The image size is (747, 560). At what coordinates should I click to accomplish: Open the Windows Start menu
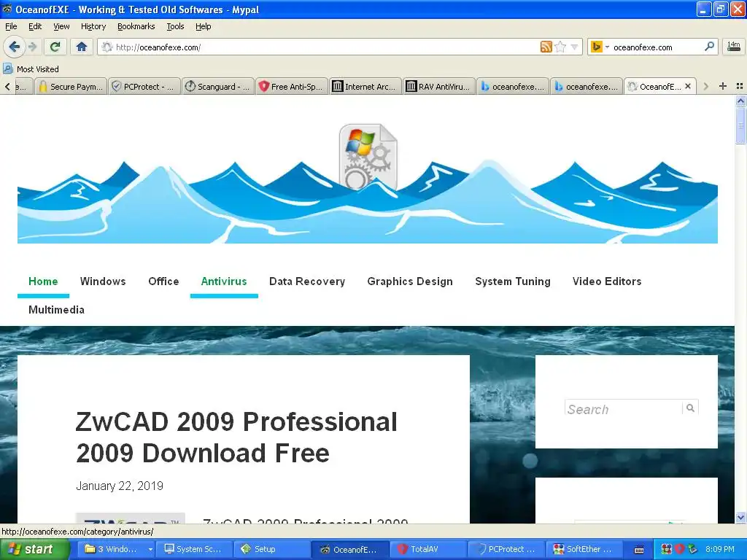pyautogui.click(x=34, y=550)
